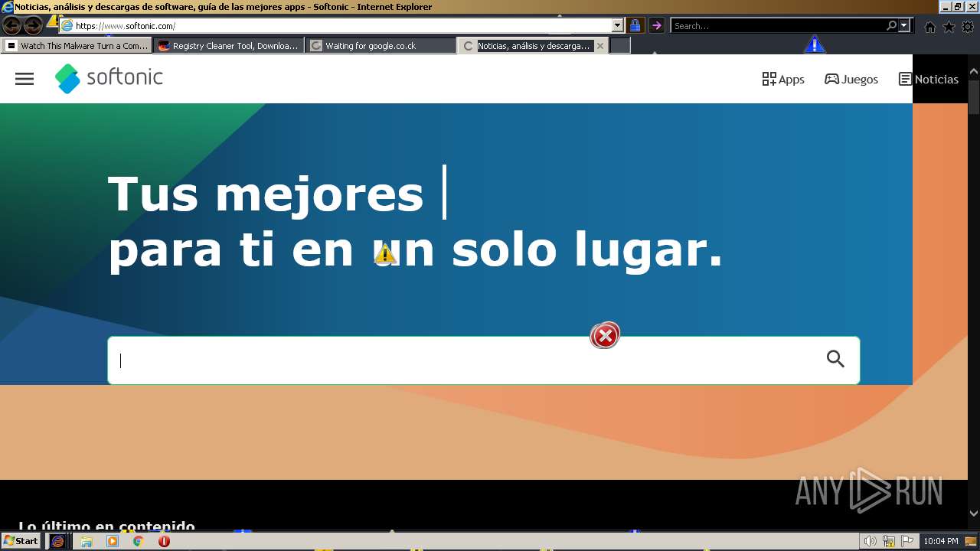Image resolution: width=980 pixels, height=551 pixels.
Task: Launch Opera from the taskbar
Action: (x=164, y=541)
